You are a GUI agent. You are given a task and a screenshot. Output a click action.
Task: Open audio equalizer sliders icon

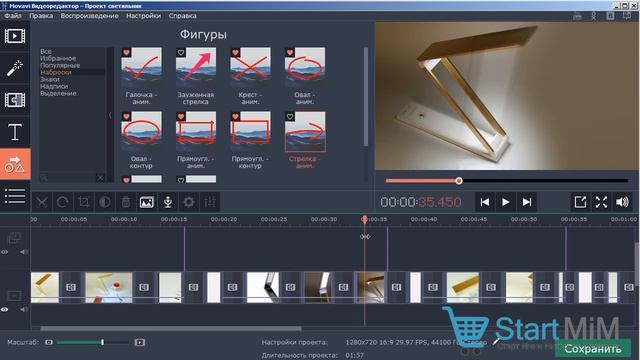[x=210, y=202]
